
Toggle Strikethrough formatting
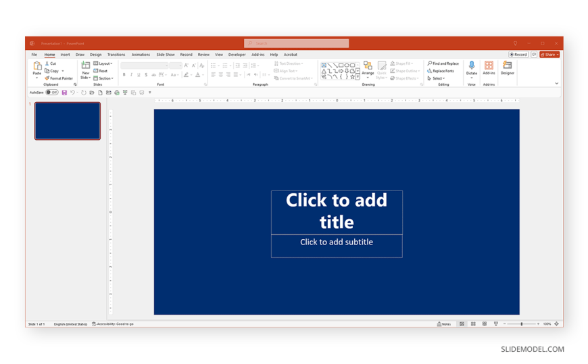tap(153, 75)
